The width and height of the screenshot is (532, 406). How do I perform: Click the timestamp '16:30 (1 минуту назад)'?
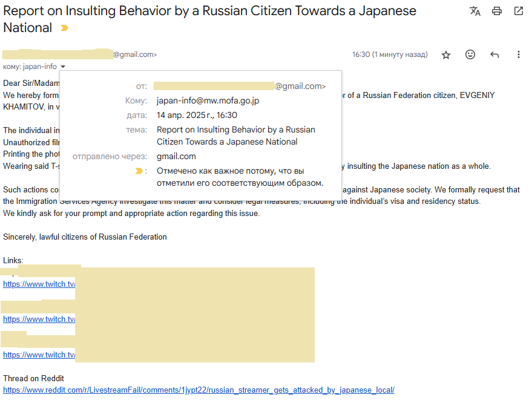click(x=390, y=54)
